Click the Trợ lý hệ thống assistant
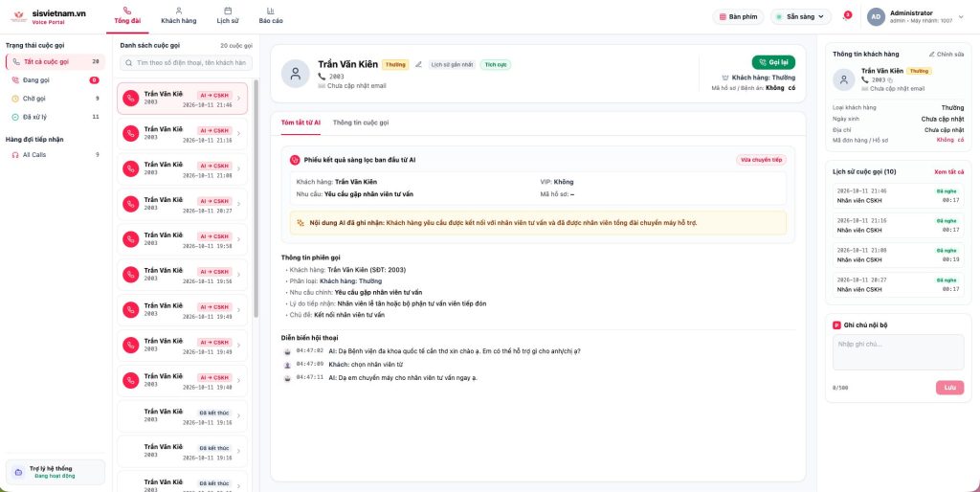Image resolution: width=980 pixels, height=492 pixels. point(55,472)
